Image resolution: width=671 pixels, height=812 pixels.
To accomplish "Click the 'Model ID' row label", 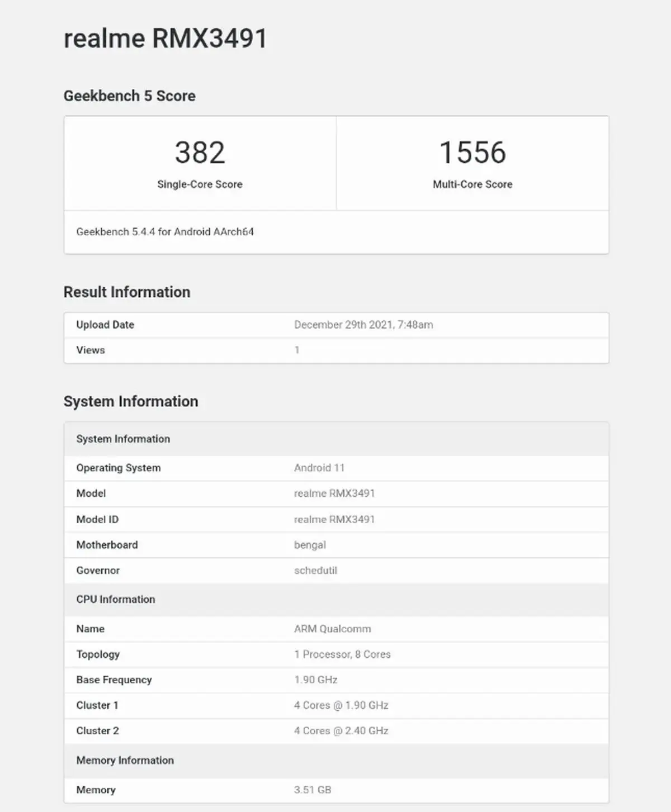I will coord(97,519).
